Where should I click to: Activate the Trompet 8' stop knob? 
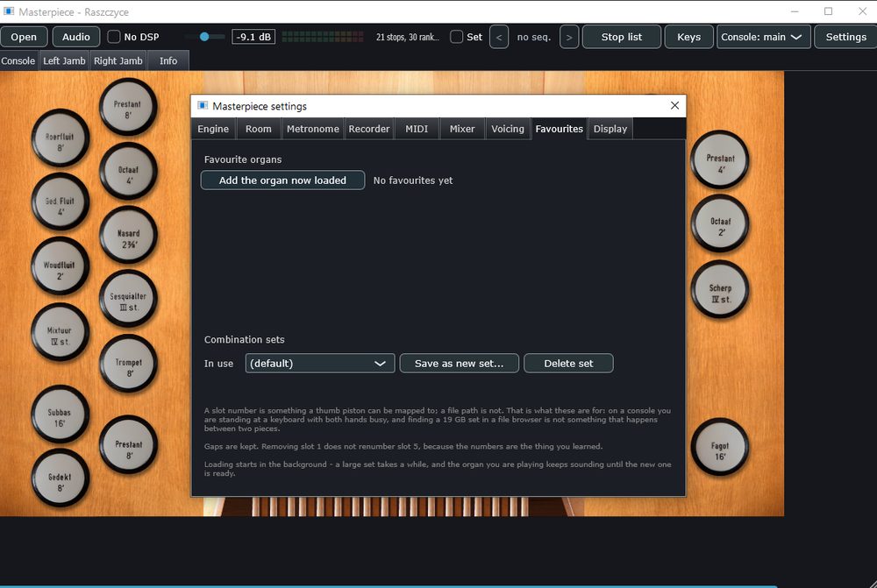click(x=128, y=364)
